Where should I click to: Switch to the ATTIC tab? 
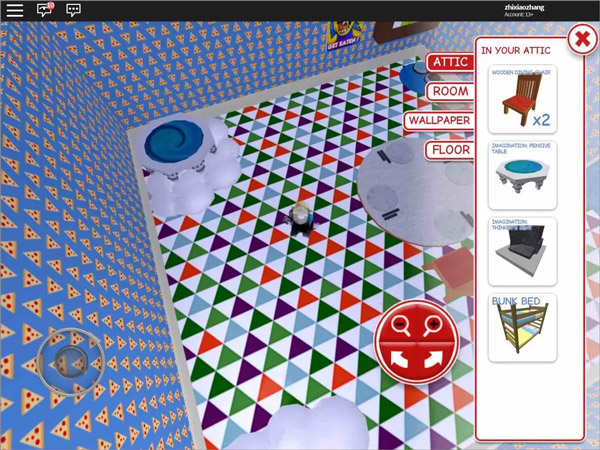pos(449,62)
